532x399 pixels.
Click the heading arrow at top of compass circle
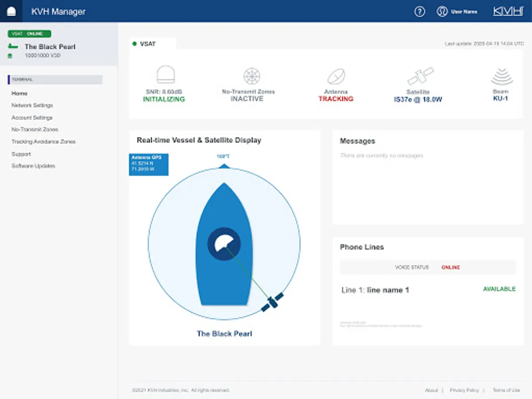224,166
